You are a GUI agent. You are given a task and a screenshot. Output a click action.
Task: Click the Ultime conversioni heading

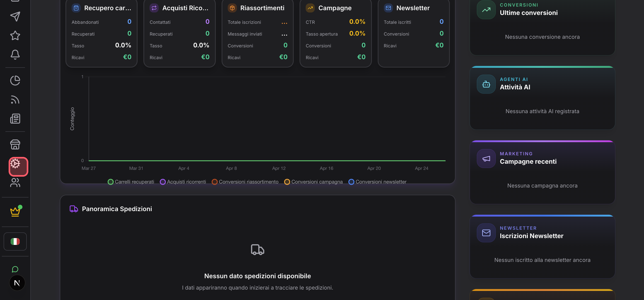[x=529, y=13]
